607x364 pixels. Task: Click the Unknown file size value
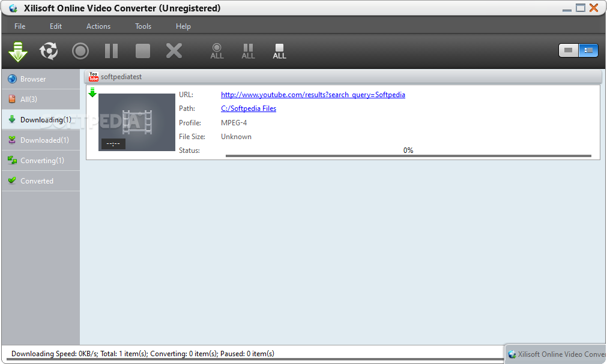pyautogui.click(x=236, y=137)
